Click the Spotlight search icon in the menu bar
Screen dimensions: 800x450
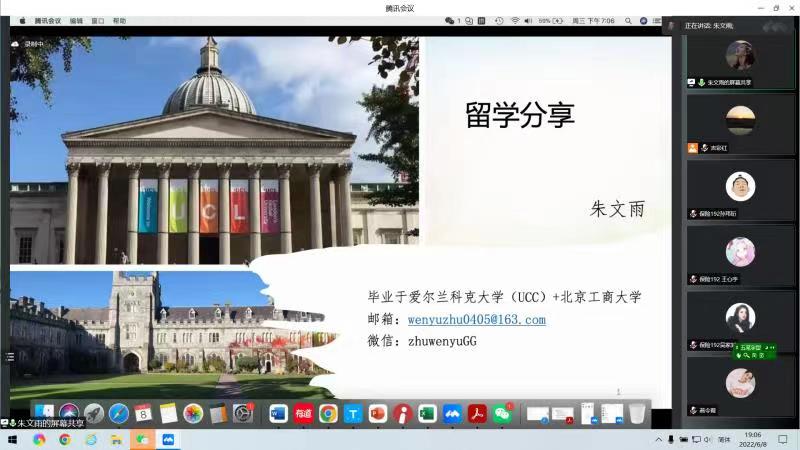[626, 20]
